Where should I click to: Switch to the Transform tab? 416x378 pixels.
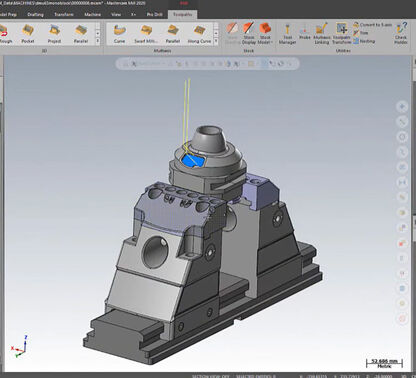tap(64, 14)
